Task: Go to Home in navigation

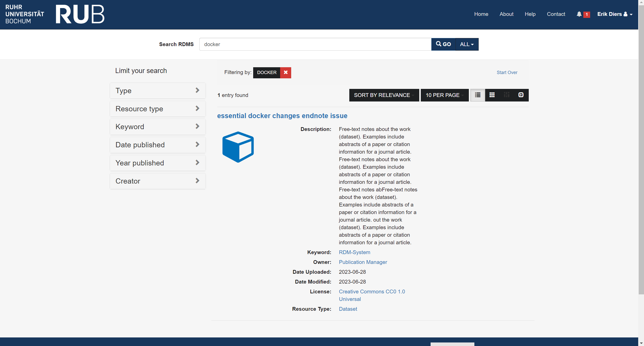Action: pos(481,14)
